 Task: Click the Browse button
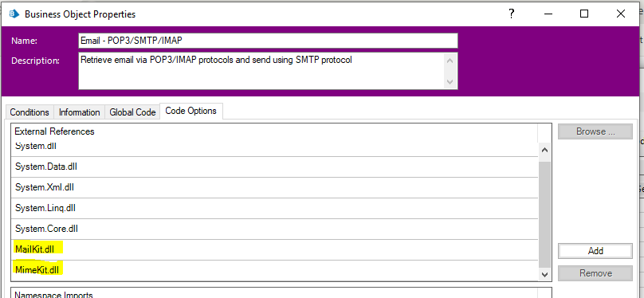tap(595, 131)
